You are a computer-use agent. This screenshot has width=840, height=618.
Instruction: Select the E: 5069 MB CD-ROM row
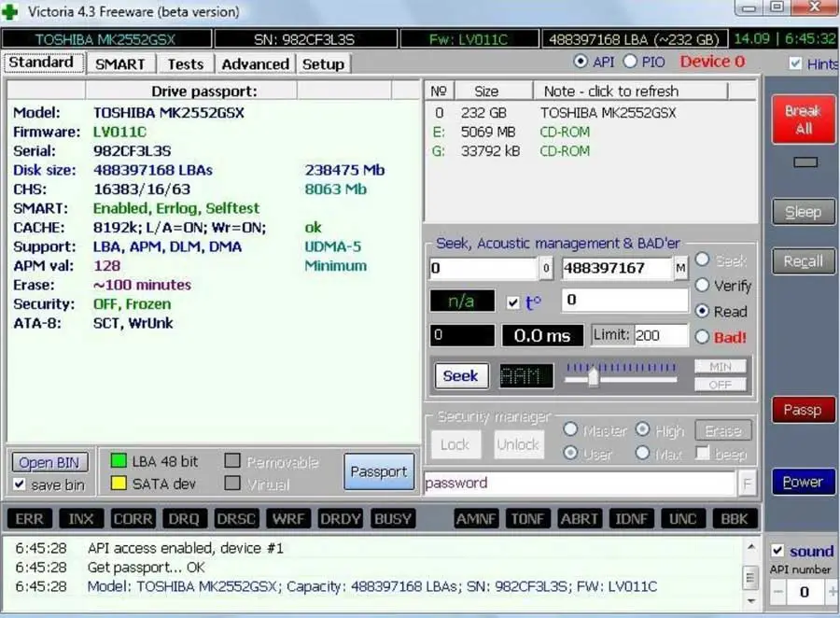click(x=591, y=132)
